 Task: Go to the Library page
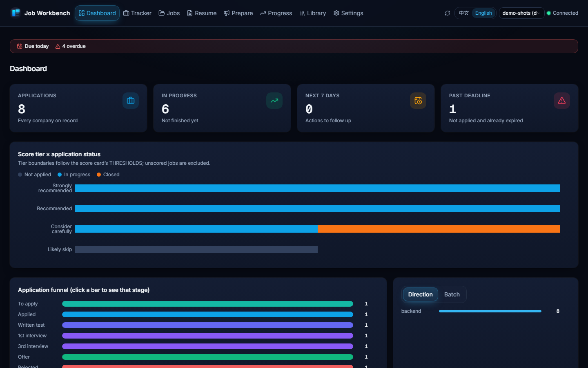313,13
